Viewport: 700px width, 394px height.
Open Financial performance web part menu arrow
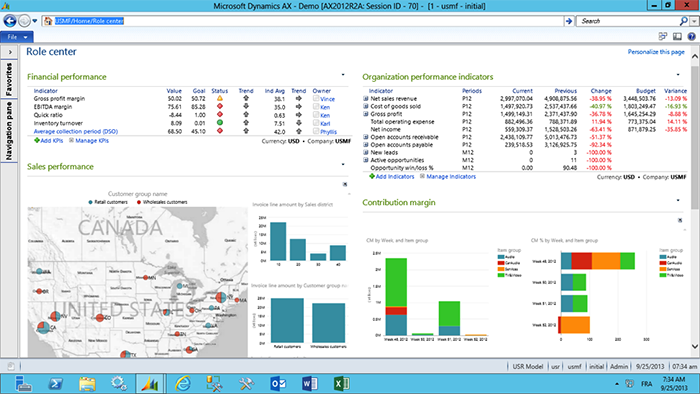(x=343, y=75)
